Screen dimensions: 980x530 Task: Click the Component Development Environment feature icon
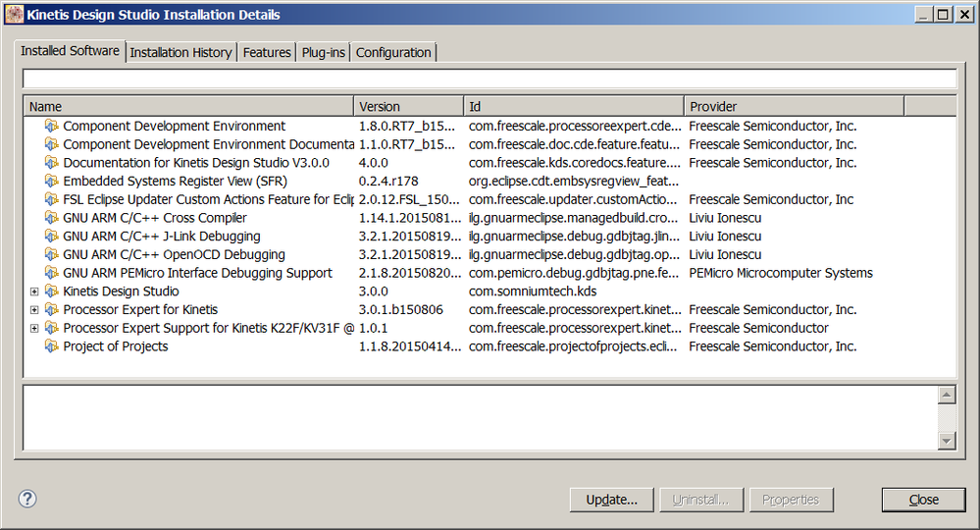tap(51, 127)
